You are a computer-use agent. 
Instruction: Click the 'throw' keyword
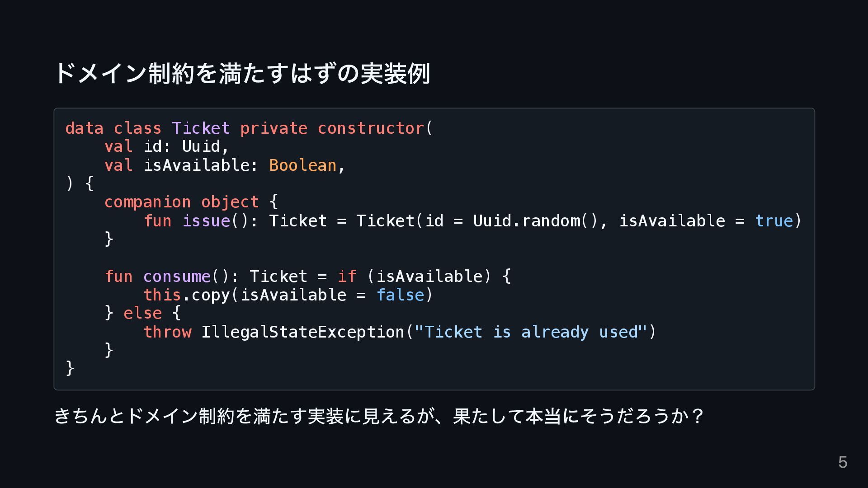tap(168, 332)
